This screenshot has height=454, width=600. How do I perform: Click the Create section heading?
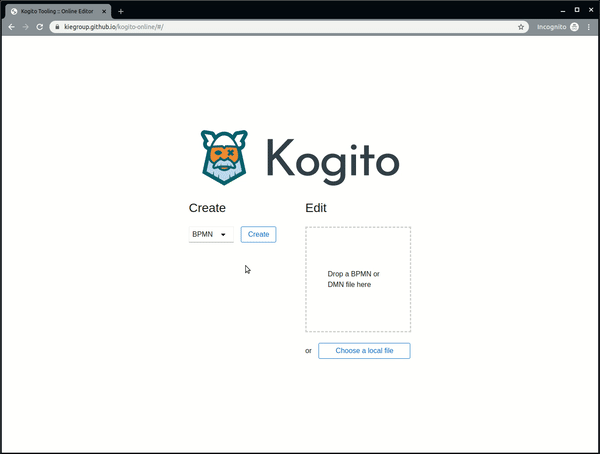tap(207, 208)
